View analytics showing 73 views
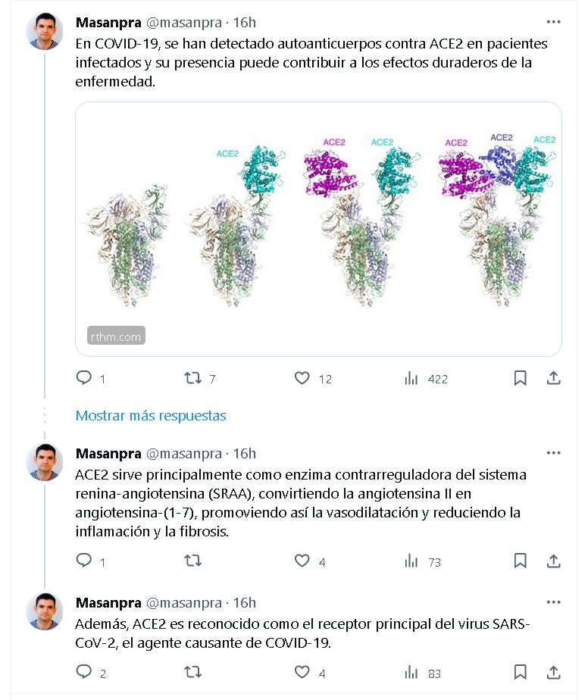Viewport: 588px width, 700px height. pos(411,561)
